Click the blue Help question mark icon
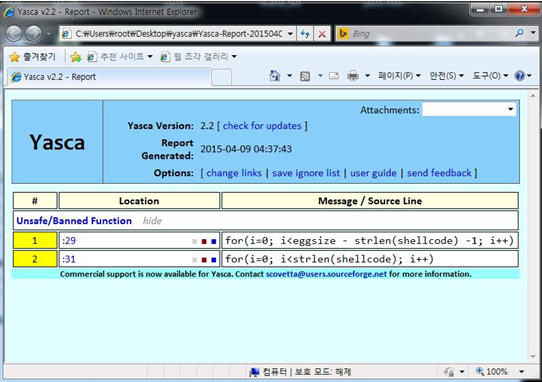This screenshot has height=382, width=542. click(x=520, y=75)
